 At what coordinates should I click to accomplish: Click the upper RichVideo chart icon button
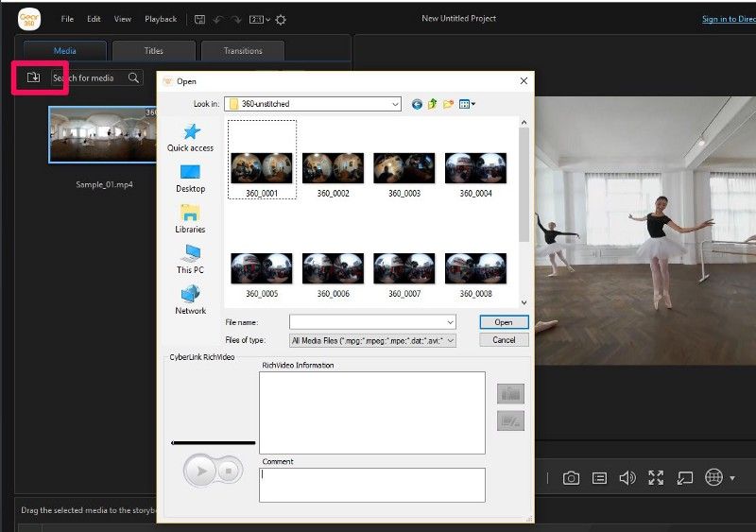tap(510, 394)
